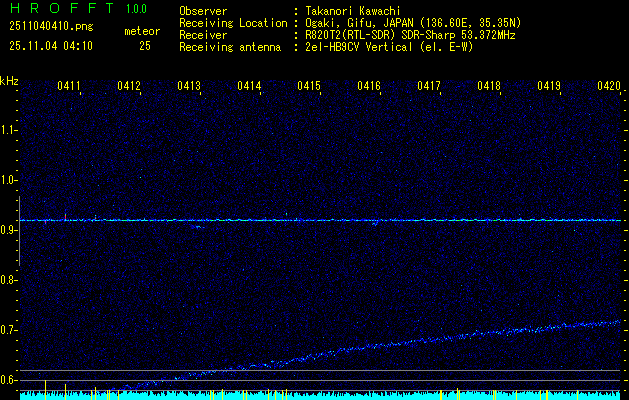Pick the 0417 time marker
This screenshot has height=400, width=629.
(x=429, y=87)
